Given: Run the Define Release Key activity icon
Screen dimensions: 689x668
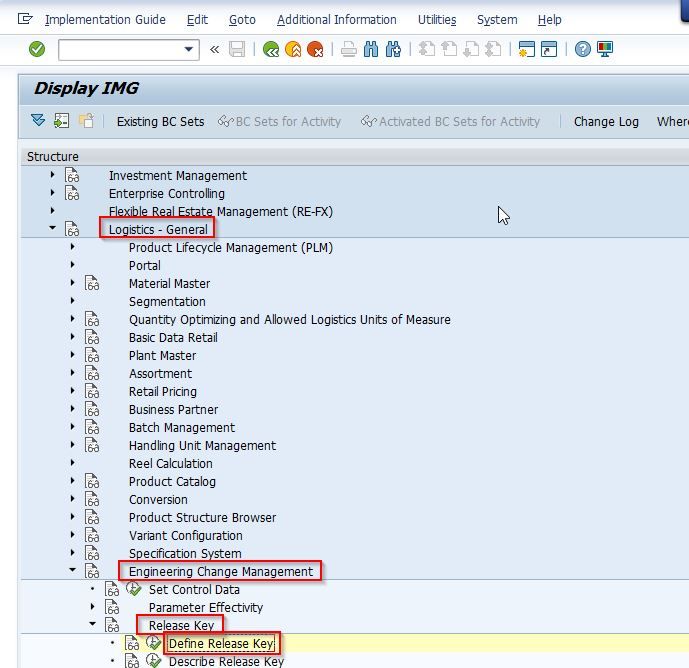Looking at the screenshot, I should [153, 643].
